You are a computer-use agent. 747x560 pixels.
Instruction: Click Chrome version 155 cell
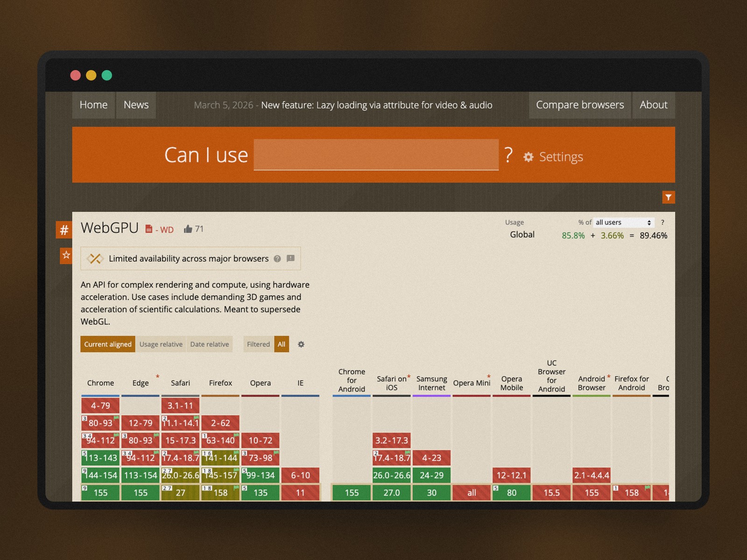click(x=100, y=492)
